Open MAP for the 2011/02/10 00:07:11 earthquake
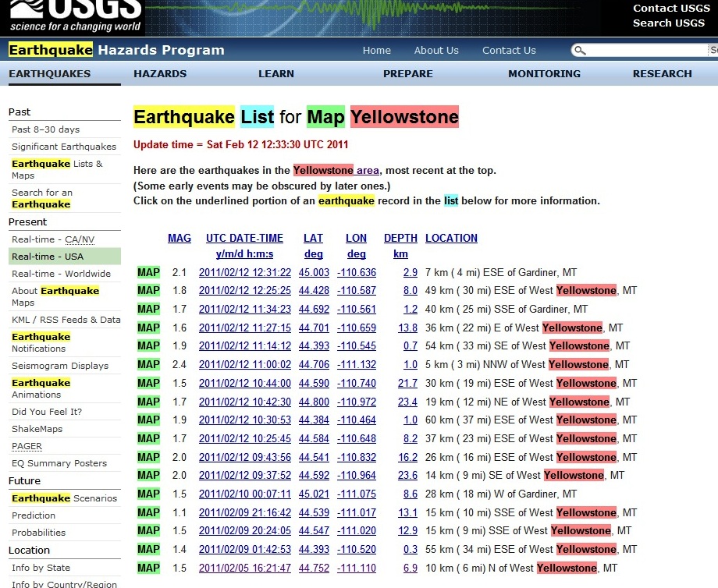The width and height of the screenshot is (718, 588). (x=149, y=494)
